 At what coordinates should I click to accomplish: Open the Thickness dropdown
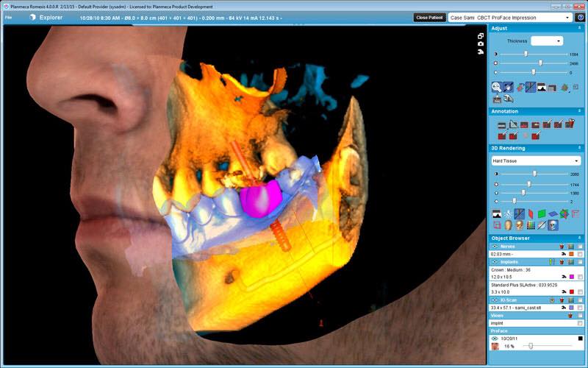click(x=548, y=41)
